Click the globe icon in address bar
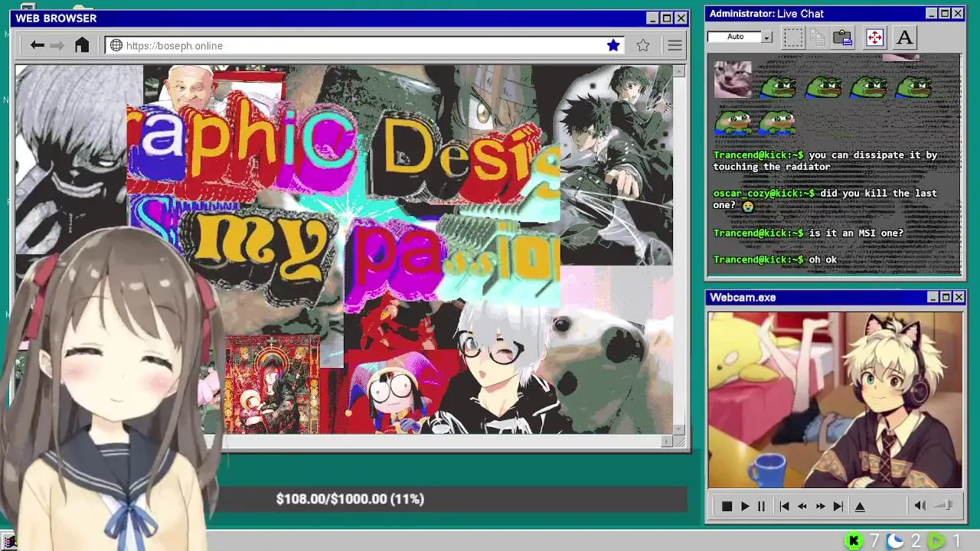Screen dimensions: 980x551 116,45
